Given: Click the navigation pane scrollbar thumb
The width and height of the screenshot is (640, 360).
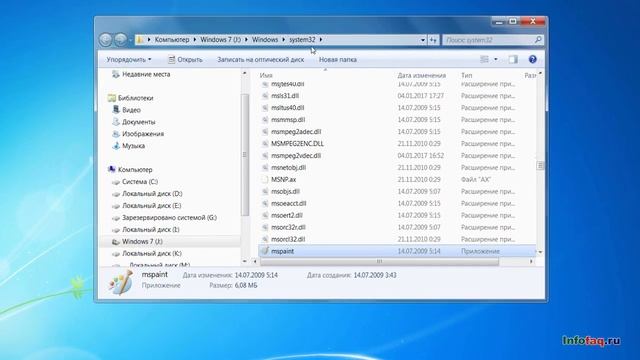Looking at the screenshot, I should coord(244,155).
